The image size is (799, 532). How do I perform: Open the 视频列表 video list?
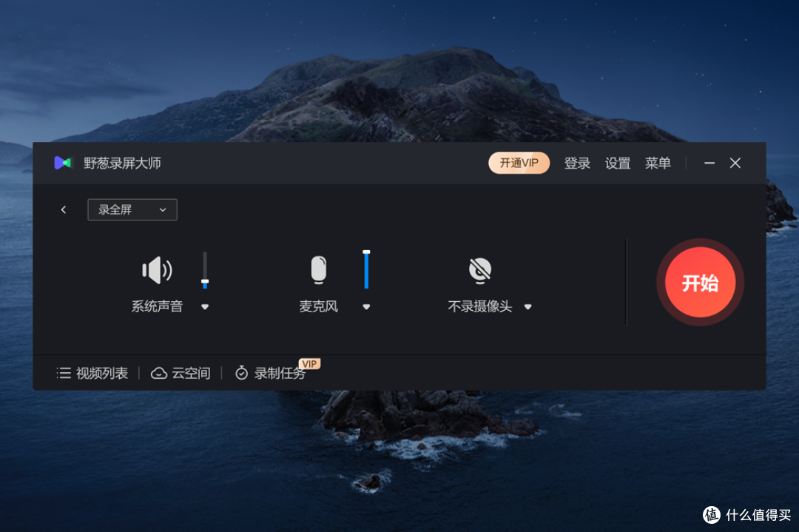click(x=102, y=374)
